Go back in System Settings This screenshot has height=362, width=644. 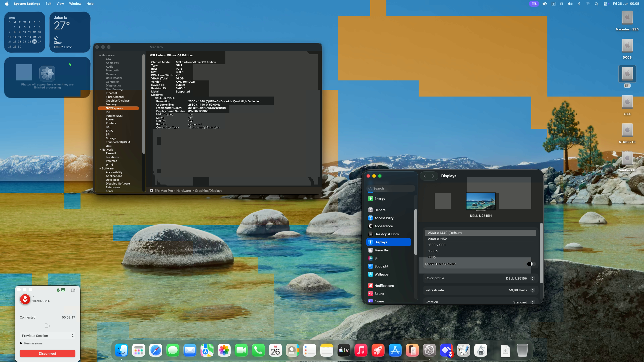tap(424, 176)
